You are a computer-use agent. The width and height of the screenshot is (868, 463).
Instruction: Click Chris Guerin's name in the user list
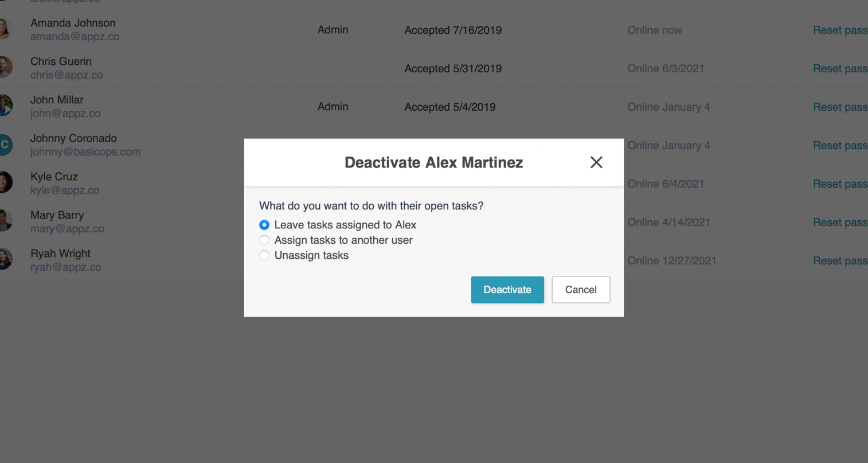61,61
